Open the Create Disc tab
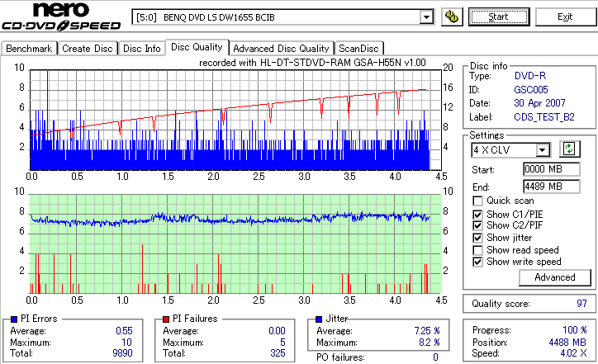 (x=88, y=49)
